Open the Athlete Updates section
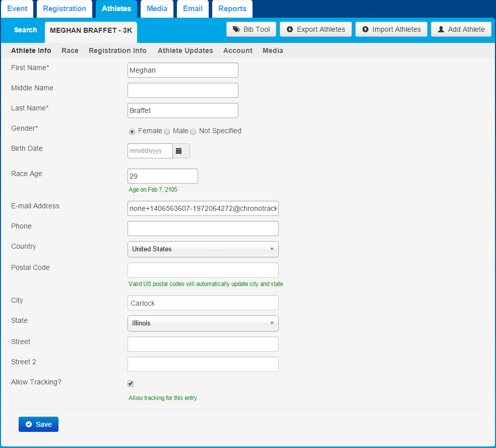496x448 pixels. [185, 50]
